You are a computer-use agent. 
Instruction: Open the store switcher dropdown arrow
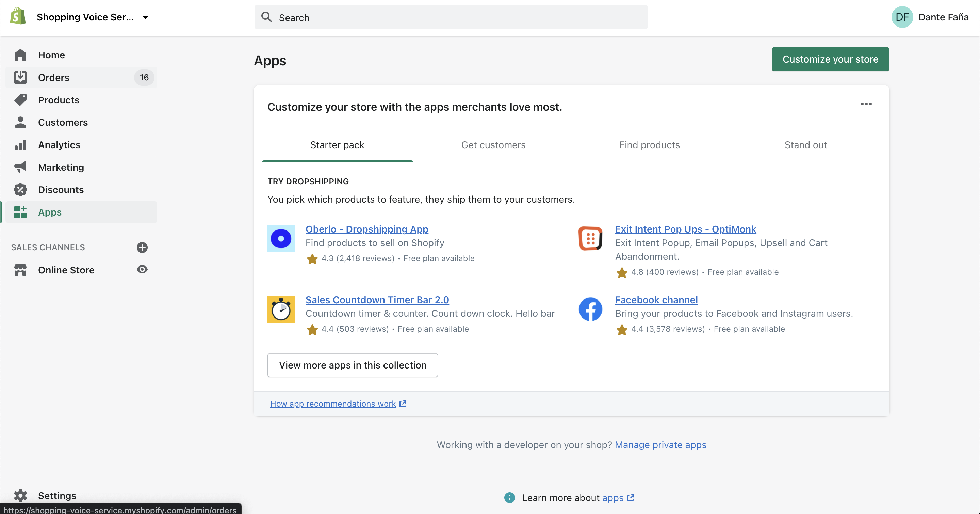pyautogui.click(x=145, y=17)
